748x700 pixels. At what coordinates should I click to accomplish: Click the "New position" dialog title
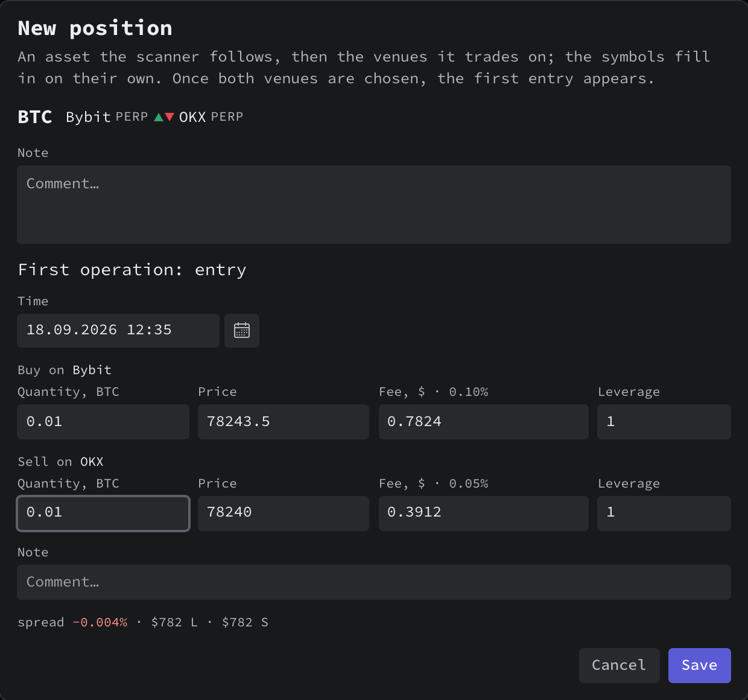(95, 28)
